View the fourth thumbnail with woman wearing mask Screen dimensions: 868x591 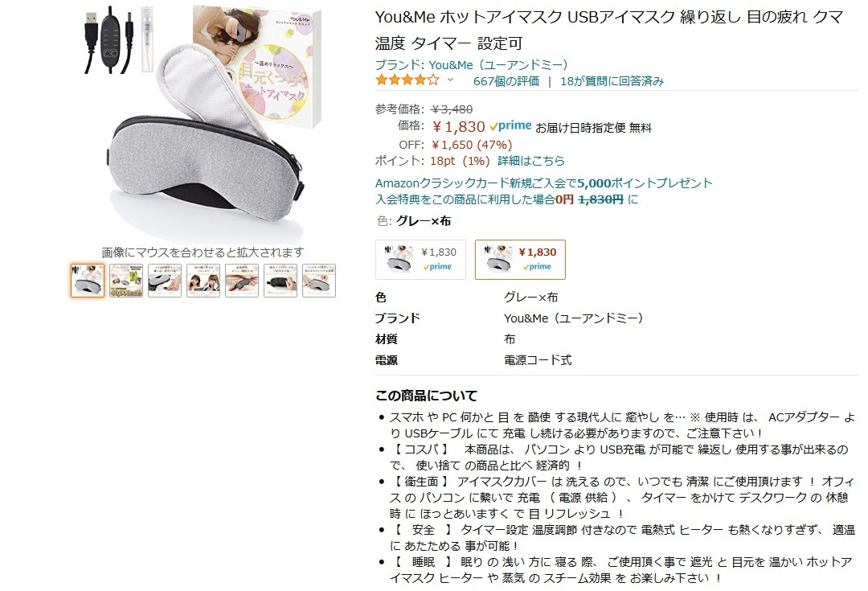(x=203, y=281)
